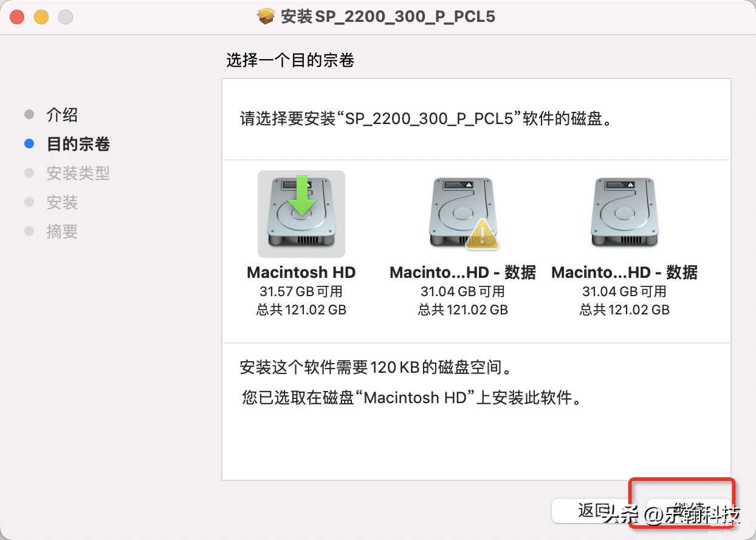Select the data disk with warning badge

click(462, 213)
